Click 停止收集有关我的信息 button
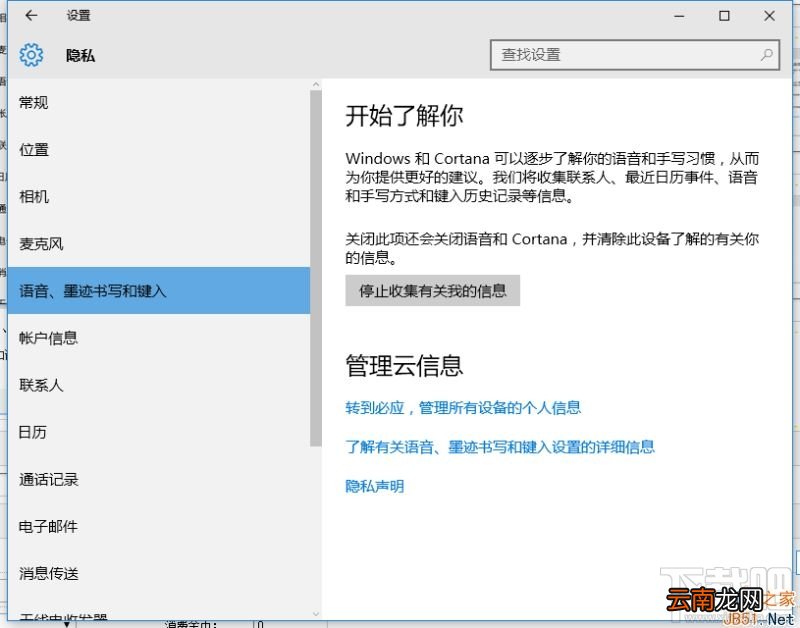800x628 pixels. (x=432, y=291)
